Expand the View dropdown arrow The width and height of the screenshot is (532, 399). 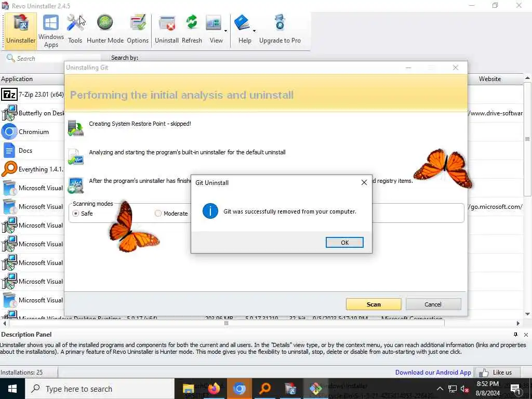click(x=225, y=31)
